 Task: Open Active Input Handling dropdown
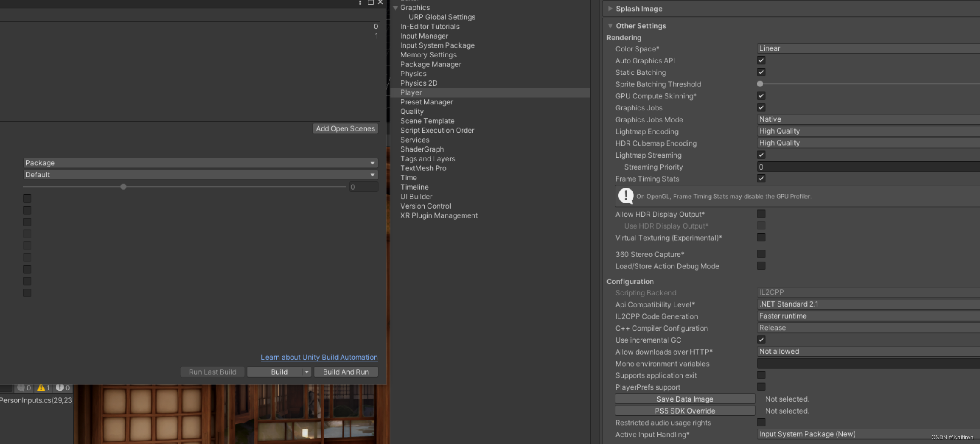868,434
